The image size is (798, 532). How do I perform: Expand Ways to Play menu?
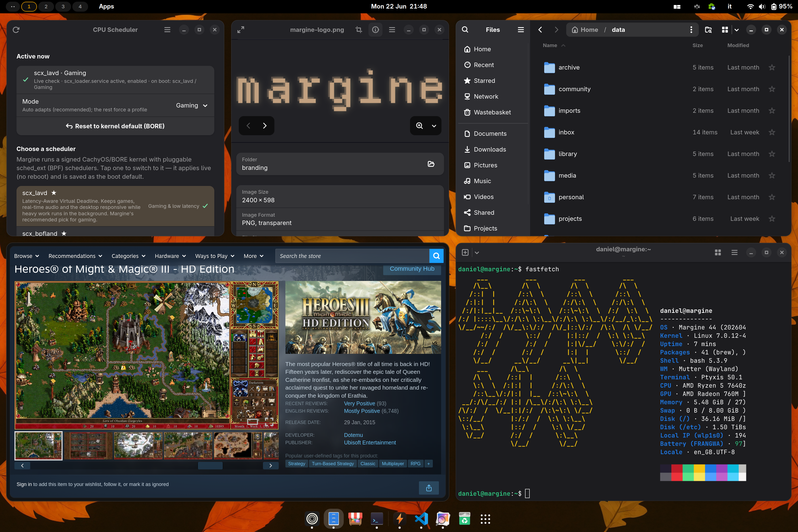click(x=215, y=256)
